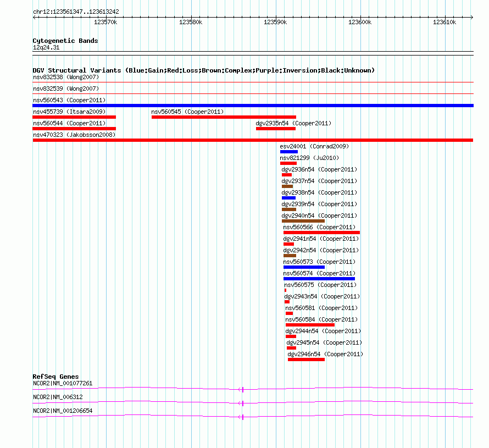Click the brown bar under dgv2939n54
Screen dimensions: 489x448
pos(289,209)
